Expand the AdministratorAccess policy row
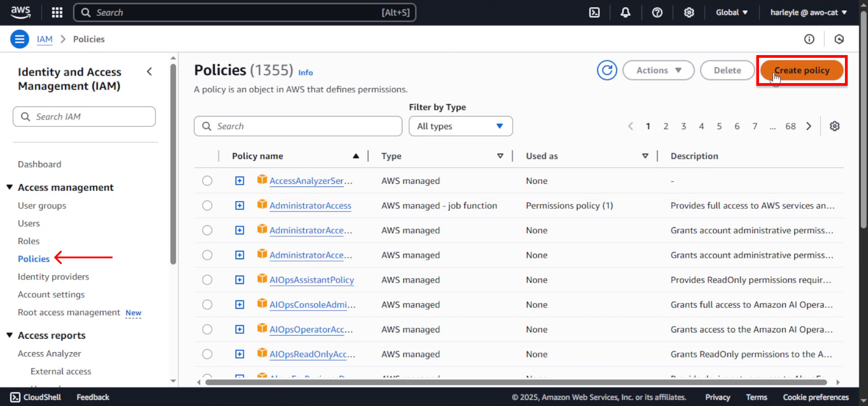The image size is (868, 406). tap(240, 205)
